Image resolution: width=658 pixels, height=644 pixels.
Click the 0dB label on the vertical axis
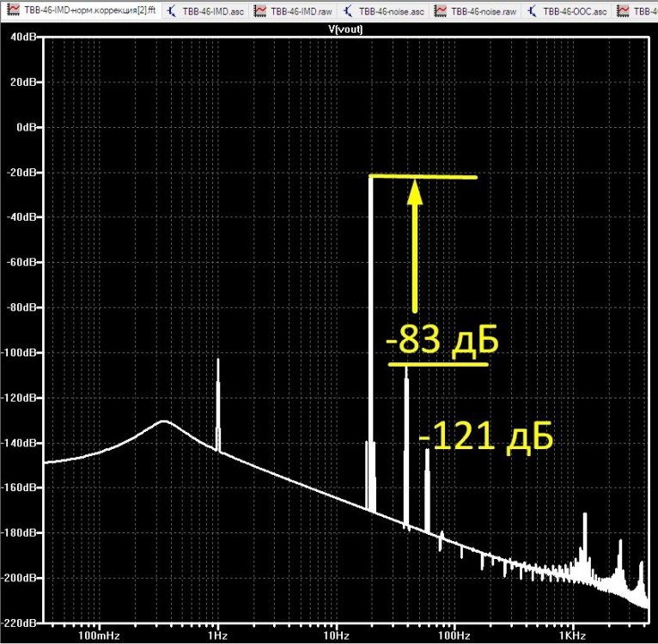click(27, 127)
